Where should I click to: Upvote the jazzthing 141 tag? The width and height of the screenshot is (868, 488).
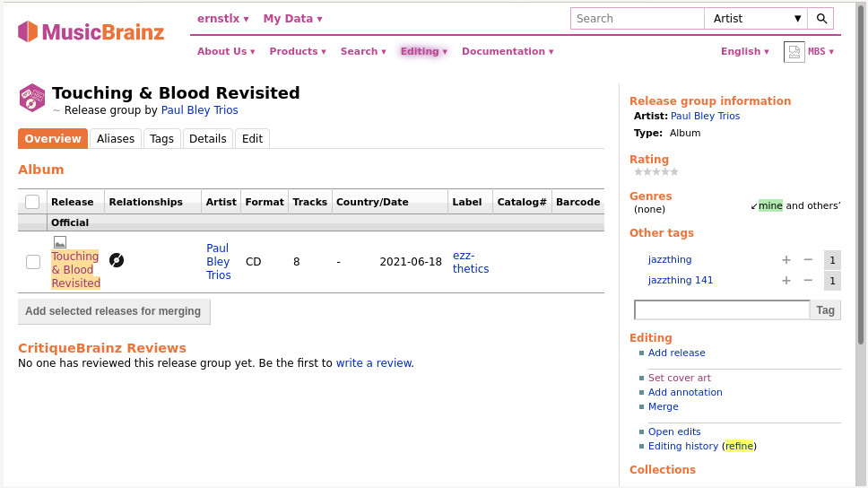(786, 281)
